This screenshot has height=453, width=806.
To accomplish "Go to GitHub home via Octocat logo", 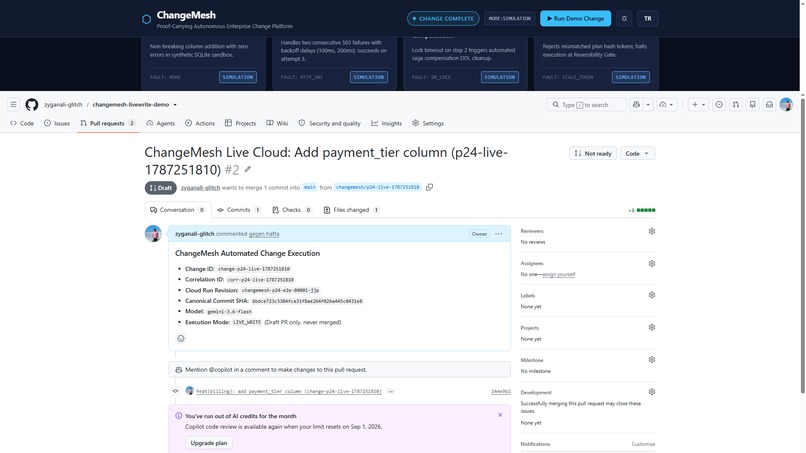I will click(x=32, y=104).
